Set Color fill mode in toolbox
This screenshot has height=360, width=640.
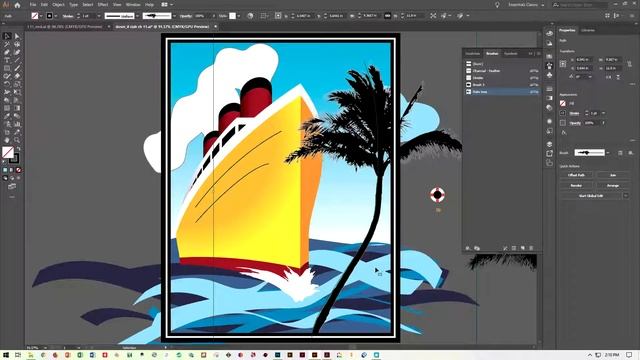pyautogui.click(x=5, y=170)
